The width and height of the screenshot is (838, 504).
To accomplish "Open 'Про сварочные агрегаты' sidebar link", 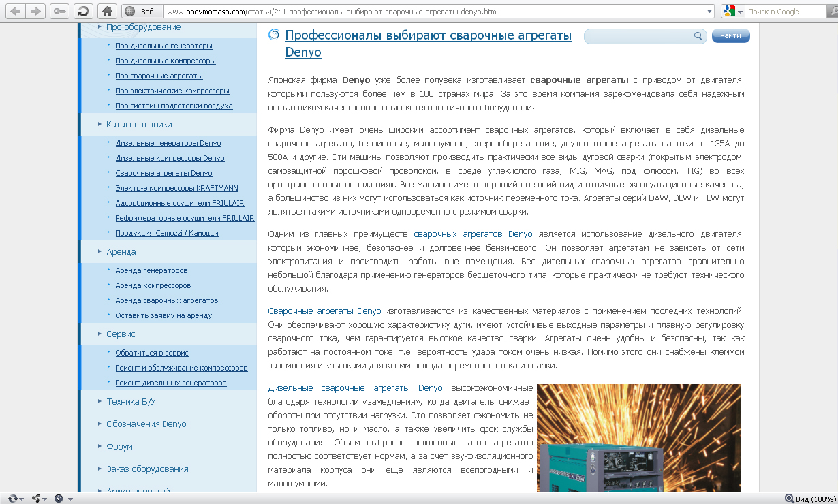I will tap(159, 76).
